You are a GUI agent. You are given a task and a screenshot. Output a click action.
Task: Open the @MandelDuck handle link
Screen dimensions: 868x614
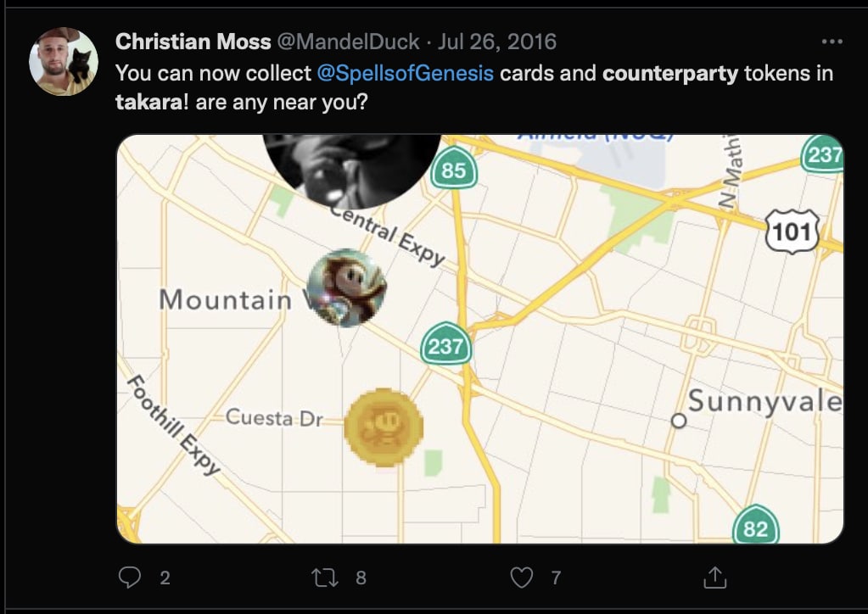click(x=348, y=42)
